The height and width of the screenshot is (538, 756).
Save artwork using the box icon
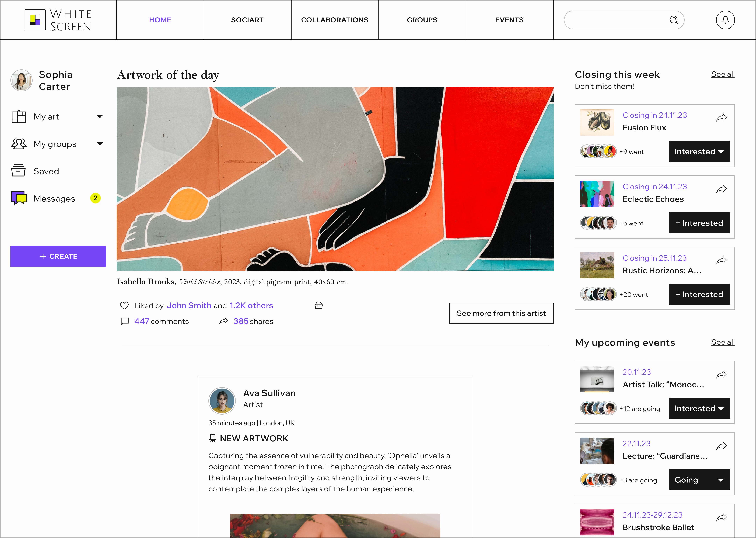318,305
